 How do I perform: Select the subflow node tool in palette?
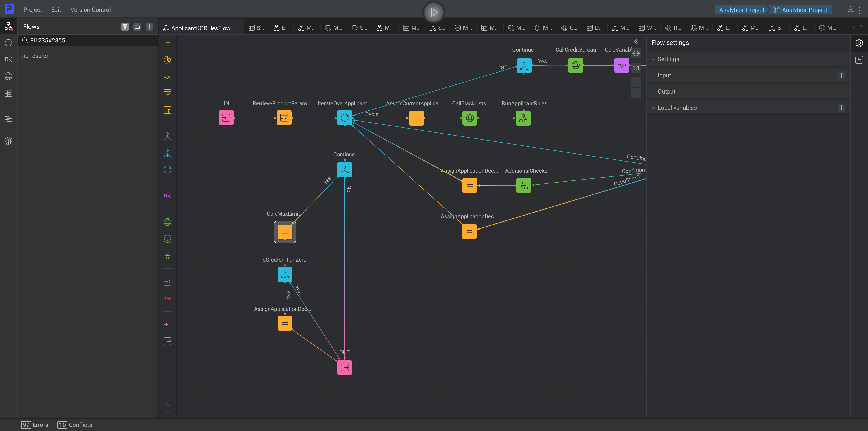pos(167,255)
